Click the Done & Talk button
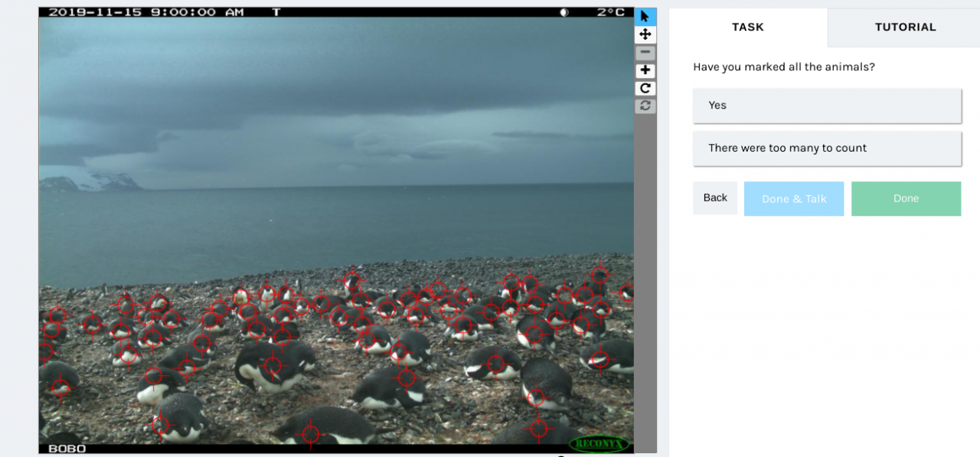This screenshot has height=457, width=980. coord(794,199)
